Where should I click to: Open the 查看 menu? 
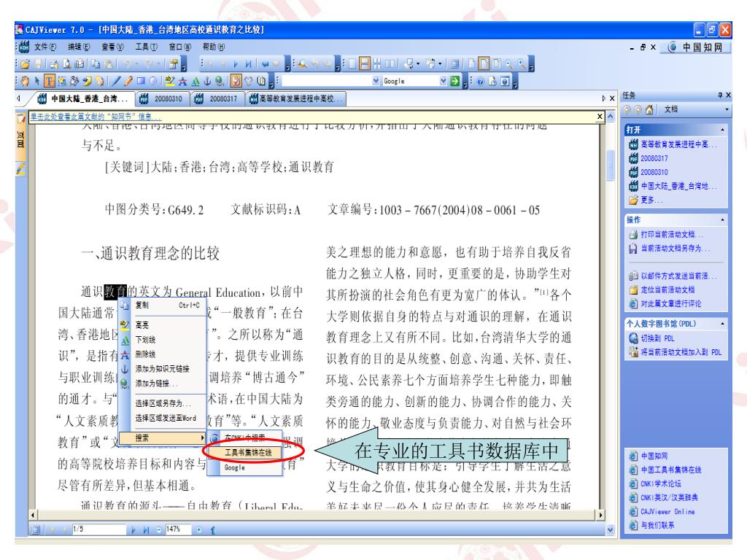[x=112, y=47]
